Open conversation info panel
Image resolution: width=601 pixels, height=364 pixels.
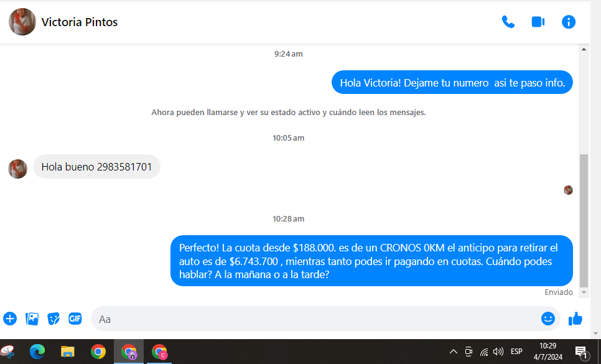[569, 22]
